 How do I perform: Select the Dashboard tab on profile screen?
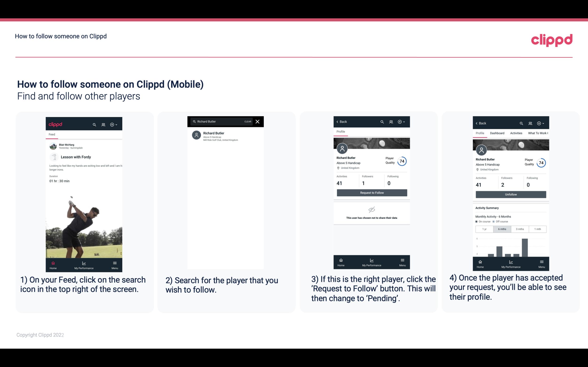497,133
